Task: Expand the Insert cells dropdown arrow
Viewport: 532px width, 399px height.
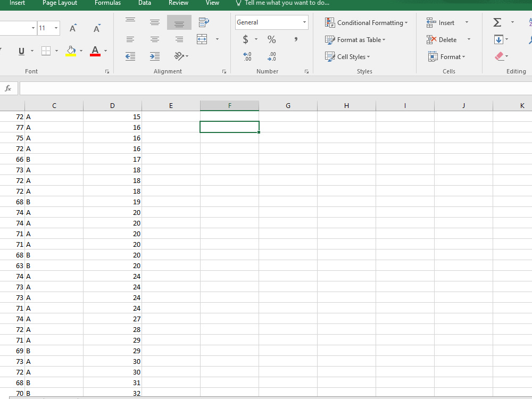Action: pos(467,22)
